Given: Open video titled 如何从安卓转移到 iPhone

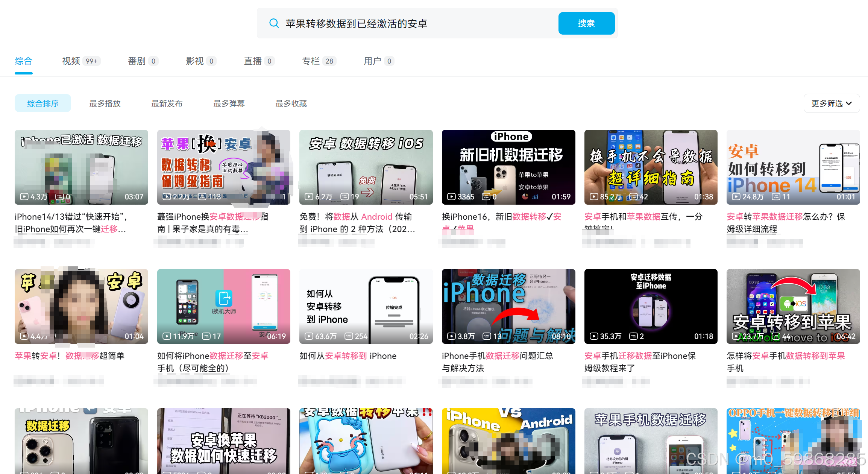Looking at the screenshot, I should [348, 355].
